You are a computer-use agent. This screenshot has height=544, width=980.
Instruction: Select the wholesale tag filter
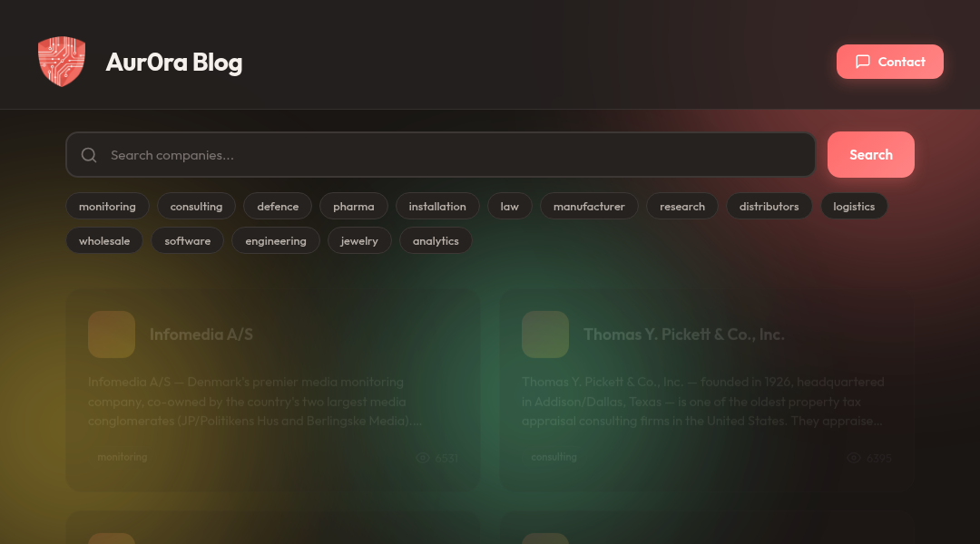pos(104,240)
